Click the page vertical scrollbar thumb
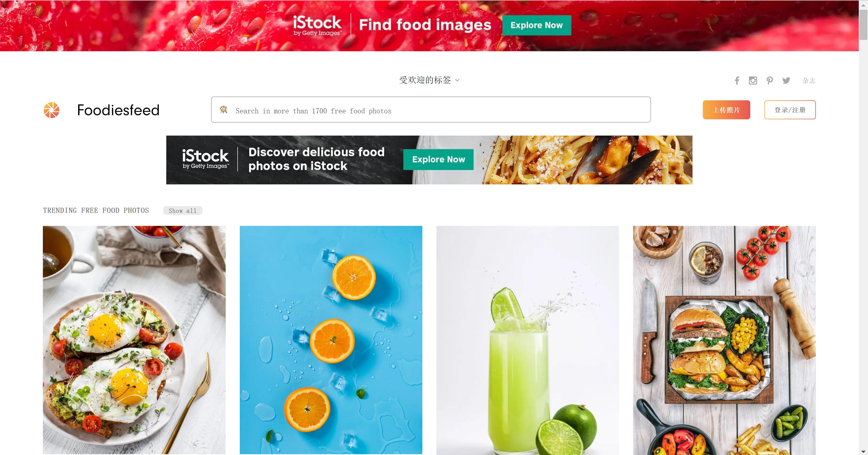 (x=863, y=25)
